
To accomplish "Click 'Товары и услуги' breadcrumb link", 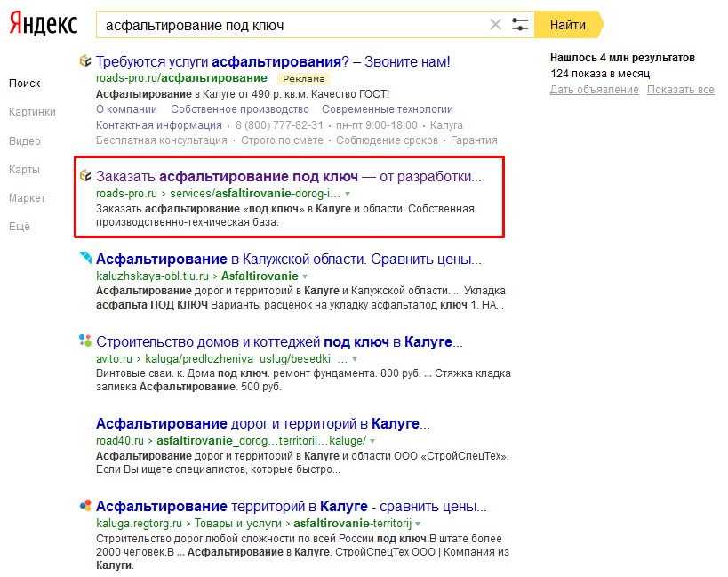I will [x=237, y=524].
